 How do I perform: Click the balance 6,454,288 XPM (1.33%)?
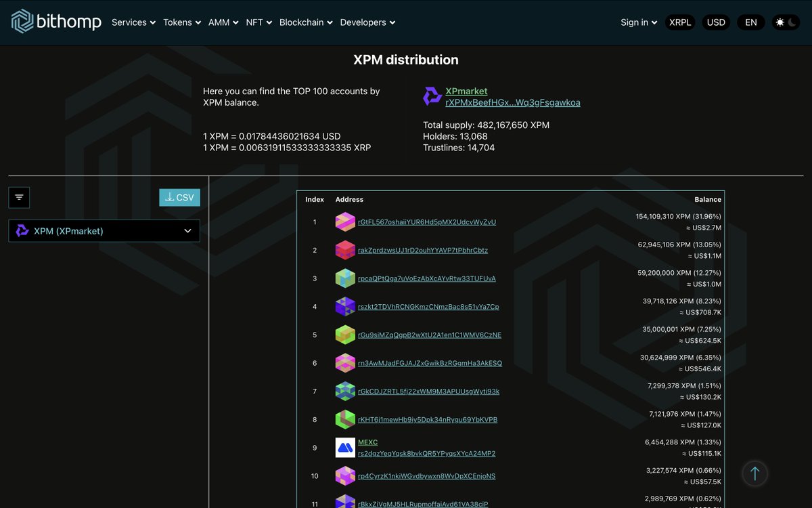pyautogui.click(x=683, y=442)
